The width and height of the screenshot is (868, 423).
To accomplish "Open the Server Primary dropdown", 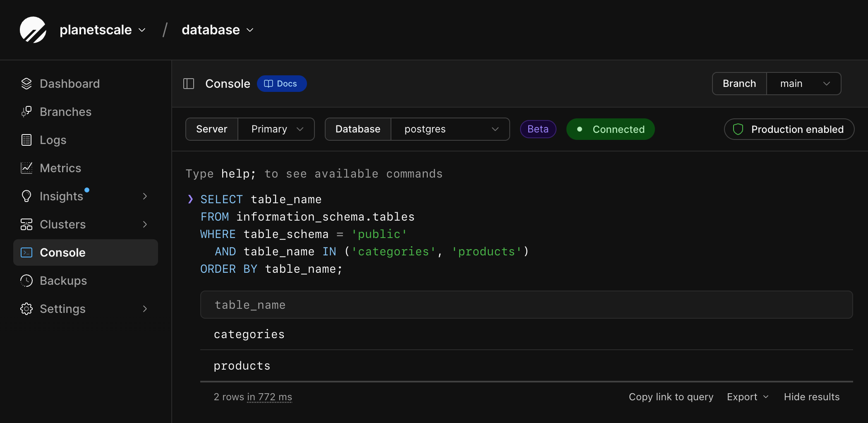I will [276, 129].
